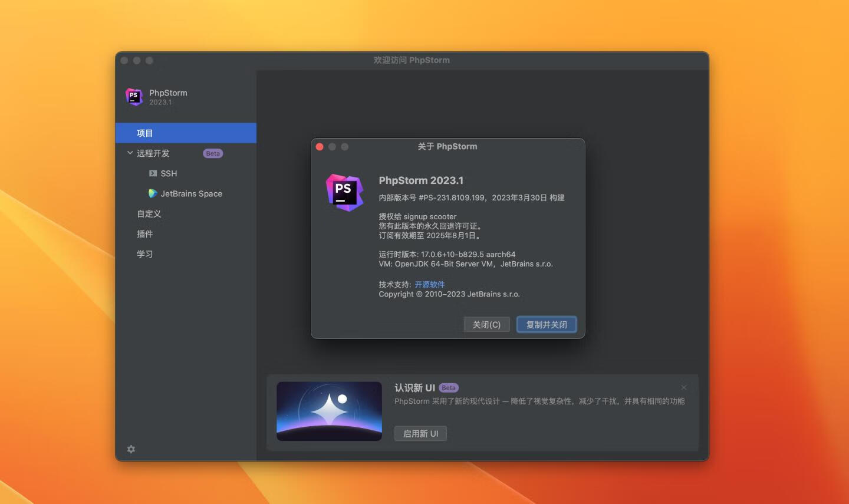Click the new UI description text in the banner
The width and height of the screenshot is (849, 504).
(539, 401)
